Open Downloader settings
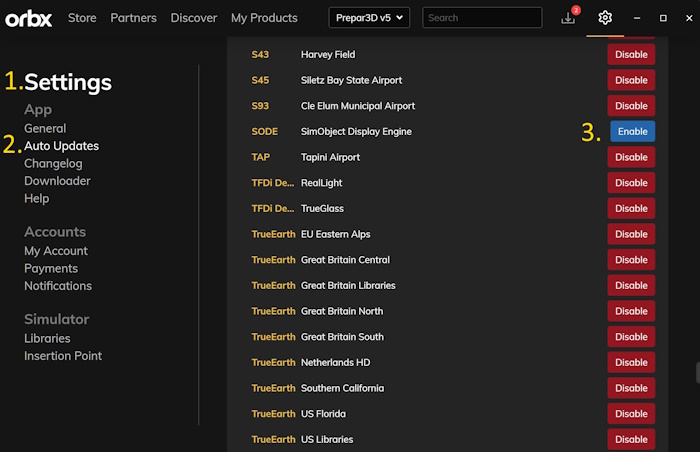 [57, 181]
